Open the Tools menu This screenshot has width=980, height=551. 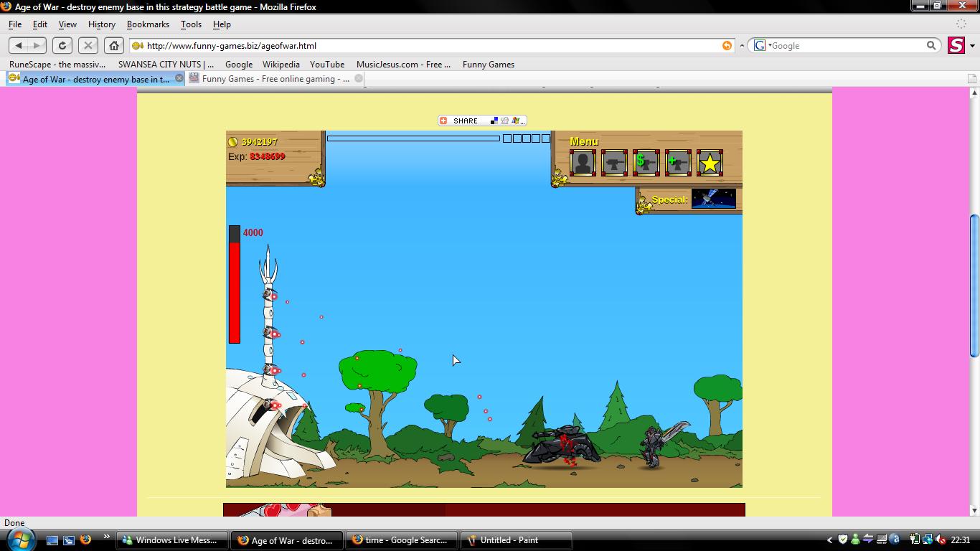coord(191,24)
